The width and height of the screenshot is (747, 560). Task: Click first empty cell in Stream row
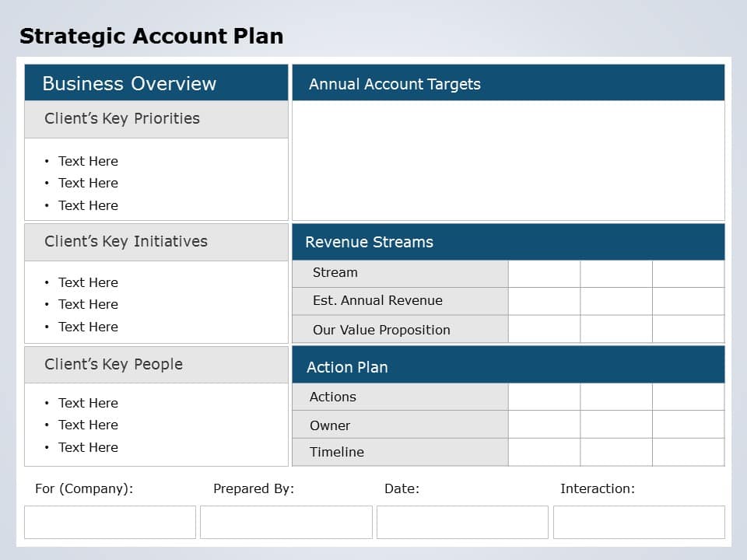pos(544,274)
